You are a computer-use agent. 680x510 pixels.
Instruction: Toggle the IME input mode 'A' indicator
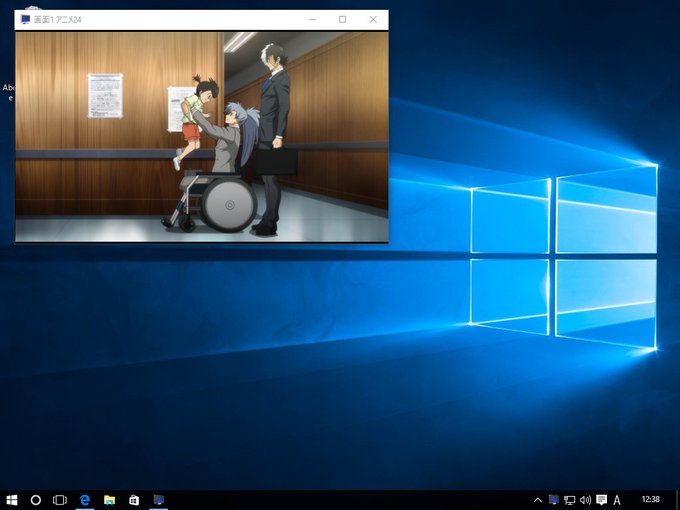coord(617,500)
